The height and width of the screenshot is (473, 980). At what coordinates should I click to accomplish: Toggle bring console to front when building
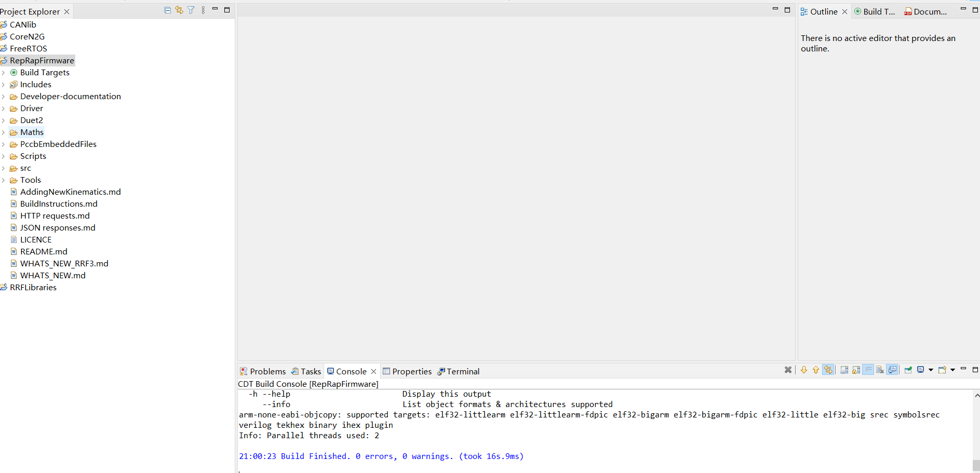[x=892, y=370]
